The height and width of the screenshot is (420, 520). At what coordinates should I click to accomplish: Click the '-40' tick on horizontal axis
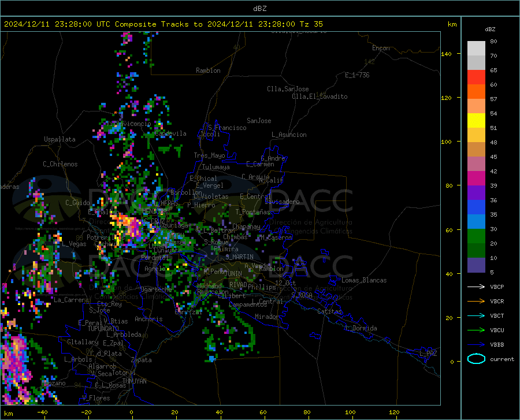point(42,412)
